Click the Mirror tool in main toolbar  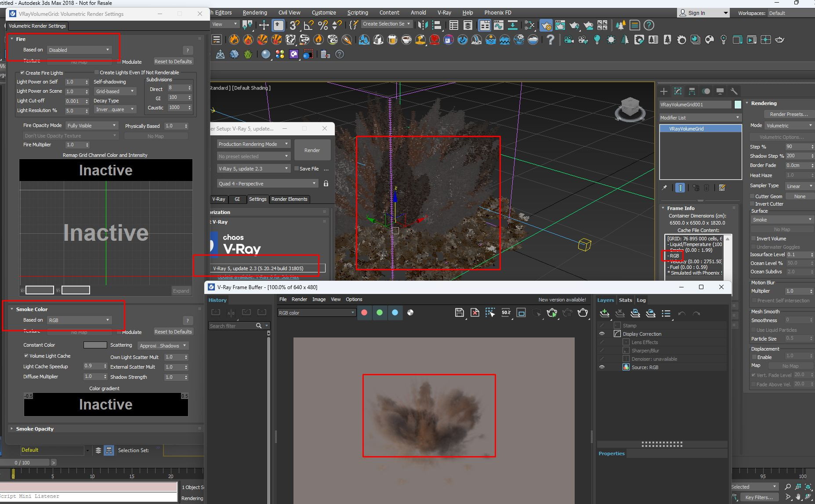[x=423, y=25]
